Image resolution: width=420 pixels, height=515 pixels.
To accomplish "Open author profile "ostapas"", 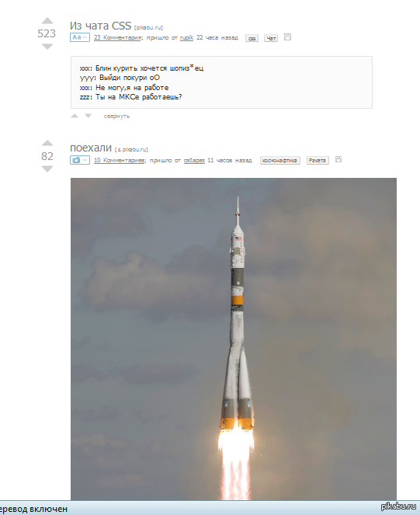I will pyautogui.click(x=194, y=160).
